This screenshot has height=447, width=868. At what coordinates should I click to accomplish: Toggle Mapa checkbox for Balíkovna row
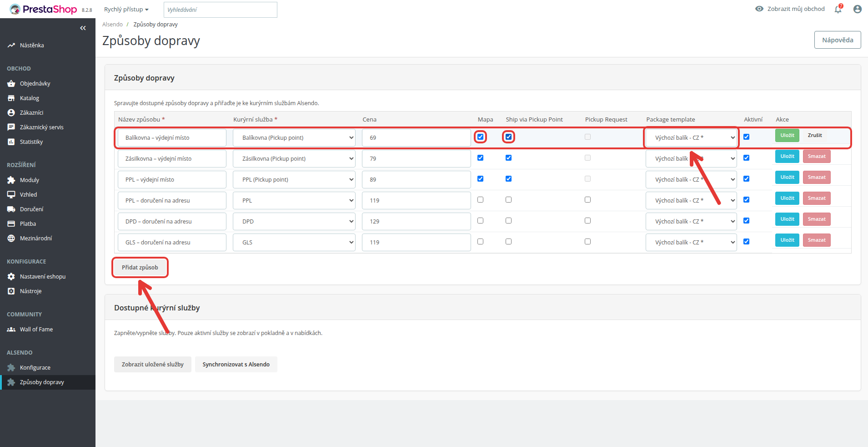(480, 137)
